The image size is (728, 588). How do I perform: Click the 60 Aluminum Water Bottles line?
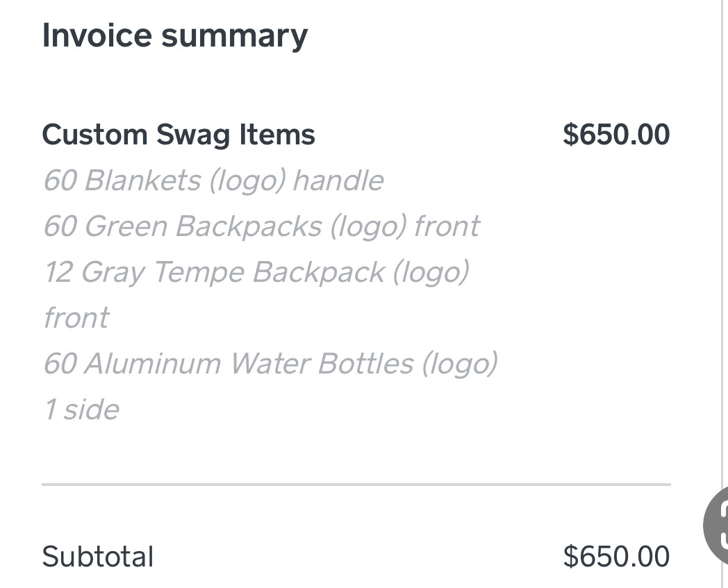pos(270,364)
